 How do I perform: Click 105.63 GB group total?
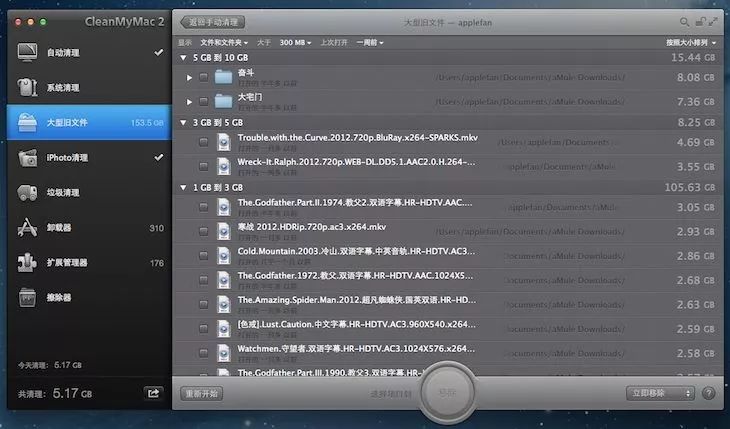point(689,187)
